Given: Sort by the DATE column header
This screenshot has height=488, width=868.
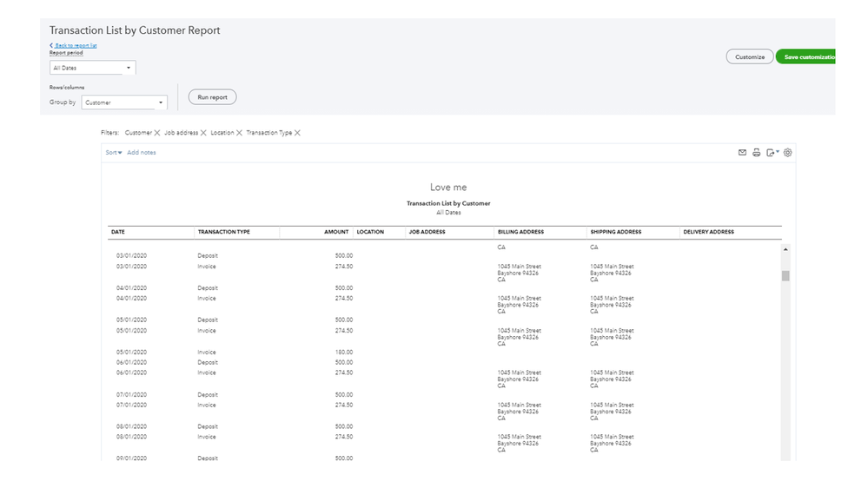Looking at the screenshot, I should coord(118,232).
